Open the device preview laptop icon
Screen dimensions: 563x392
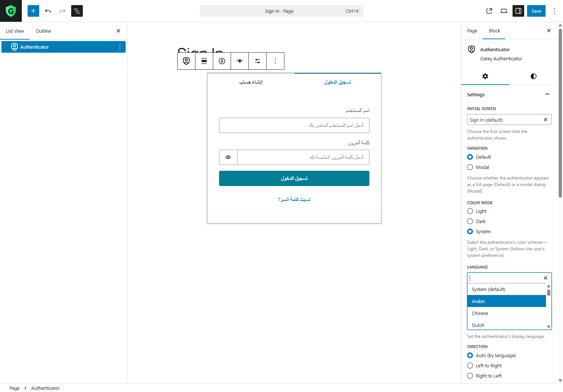[x=504, y=11]
